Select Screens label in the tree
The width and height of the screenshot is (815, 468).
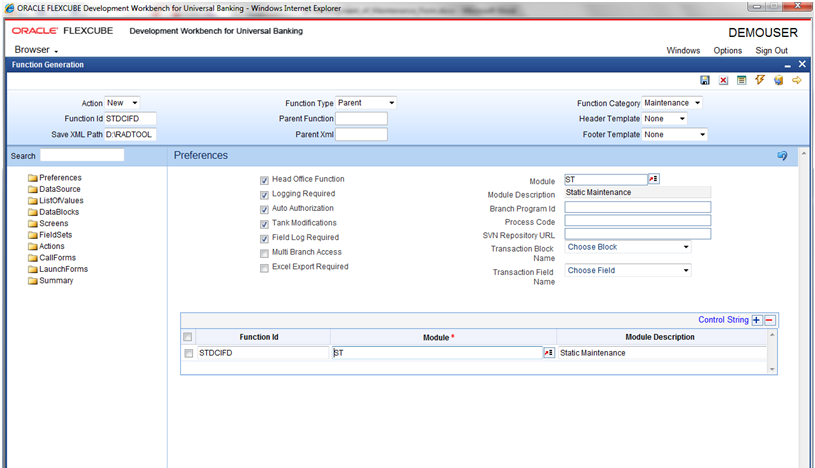tap(54, 224)
